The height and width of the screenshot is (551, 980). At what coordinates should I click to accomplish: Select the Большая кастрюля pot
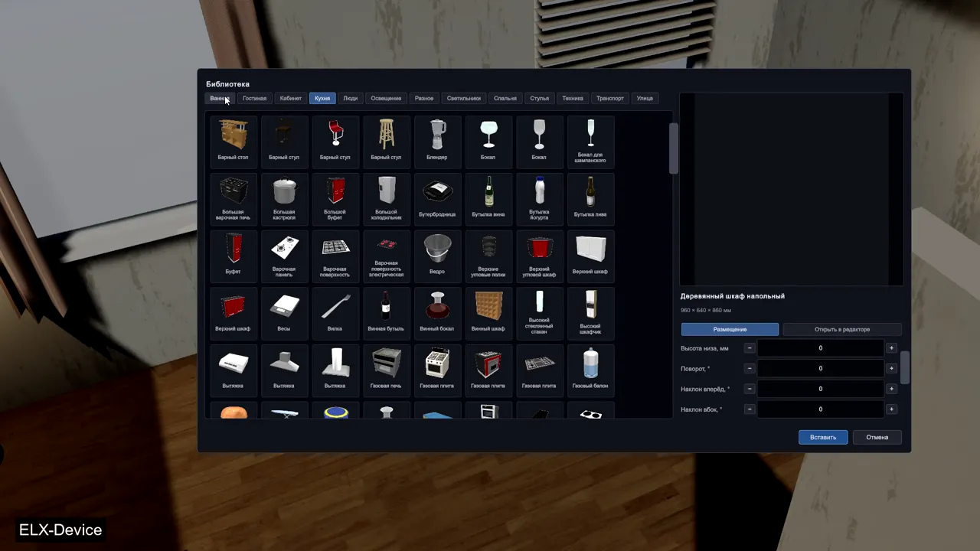pyautogui.click(x=284, y=198)
